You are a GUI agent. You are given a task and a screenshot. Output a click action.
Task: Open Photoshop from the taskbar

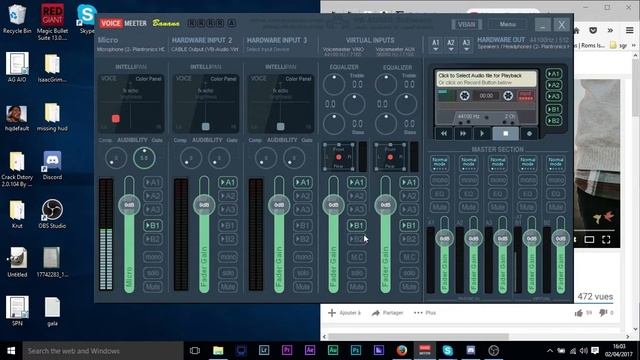coord(356,351)
